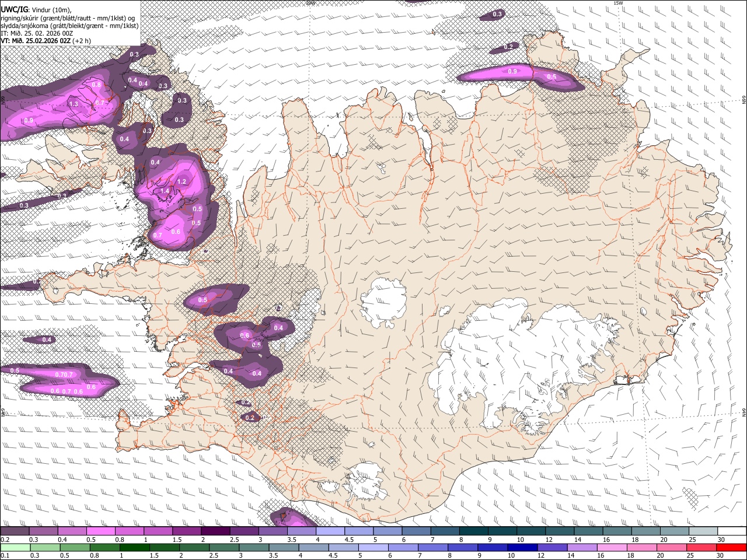This screenshot has width=747, height=560.
Task: Click darkest purple swatch between 2 and 2.5
Action: [216, 531]
